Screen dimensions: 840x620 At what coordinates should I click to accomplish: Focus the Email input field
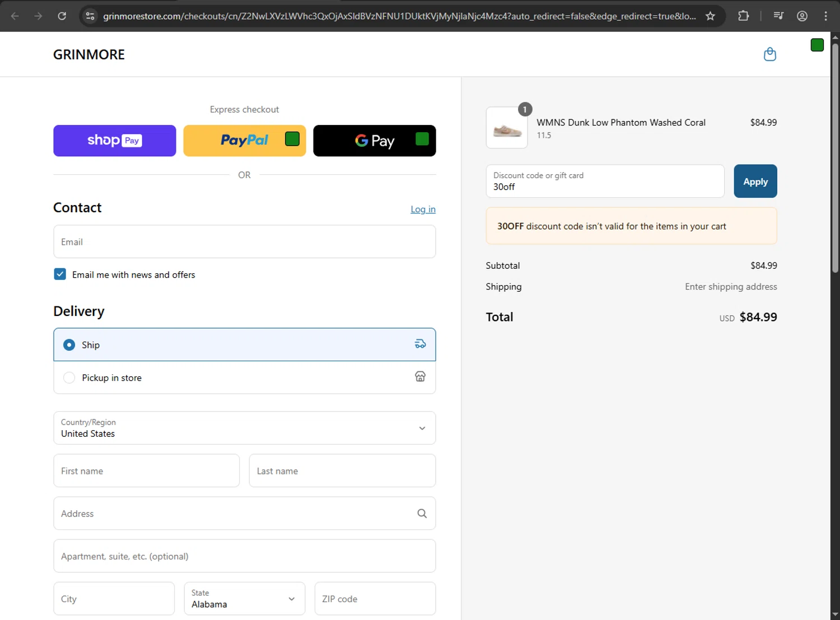(245, 241)
